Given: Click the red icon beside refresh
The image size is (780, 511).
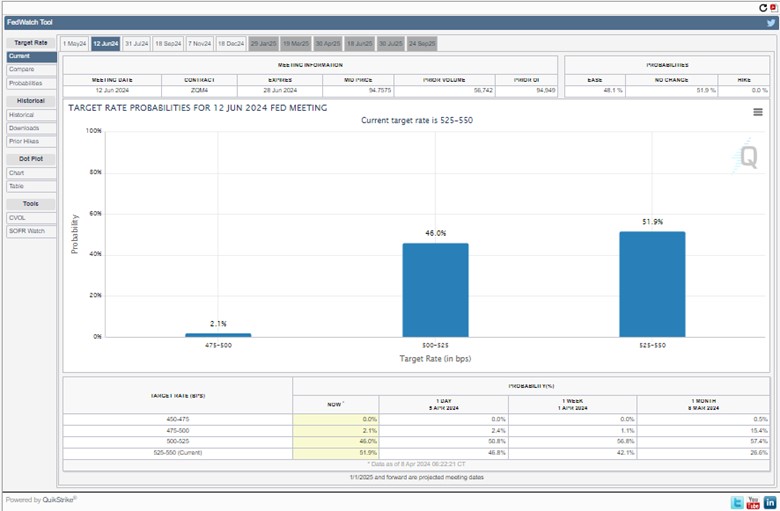Looking at the screenshot, I should pos(774,7).
